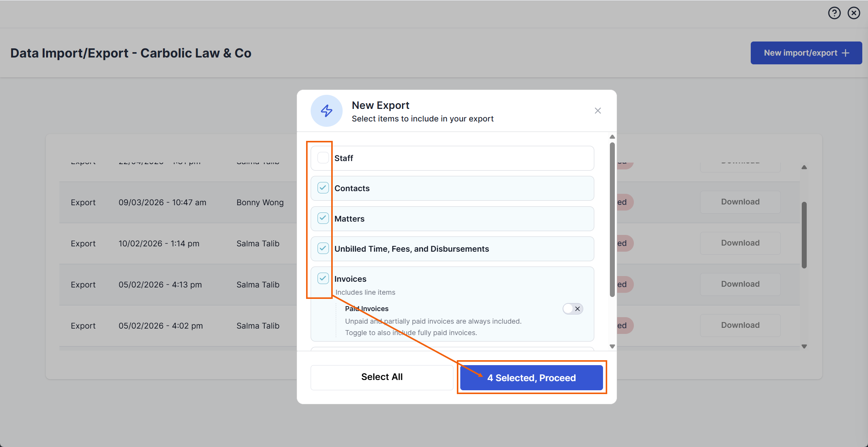
Task: Click history table scroll down arrow
Action: (804, 346)
